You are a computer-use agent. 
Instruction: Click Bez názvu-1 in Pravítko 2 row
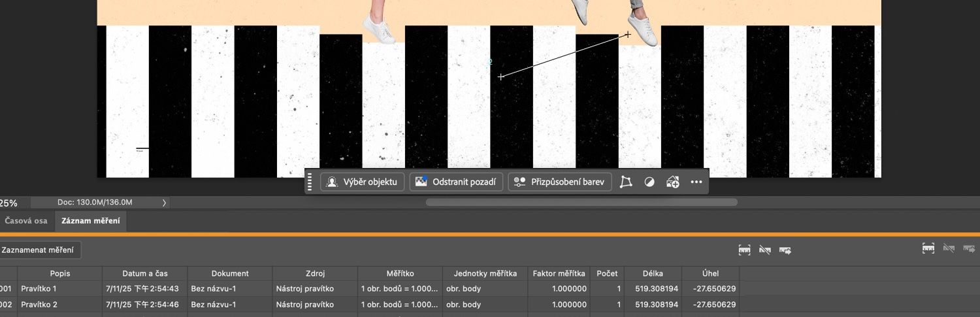214,305
